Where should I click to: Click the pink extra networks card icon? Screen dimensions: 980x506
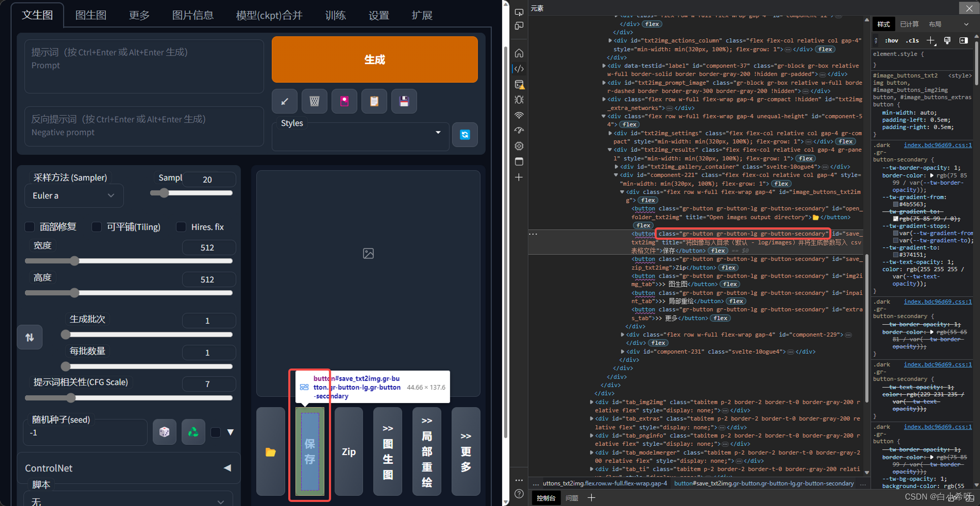[x=344, y=101]
